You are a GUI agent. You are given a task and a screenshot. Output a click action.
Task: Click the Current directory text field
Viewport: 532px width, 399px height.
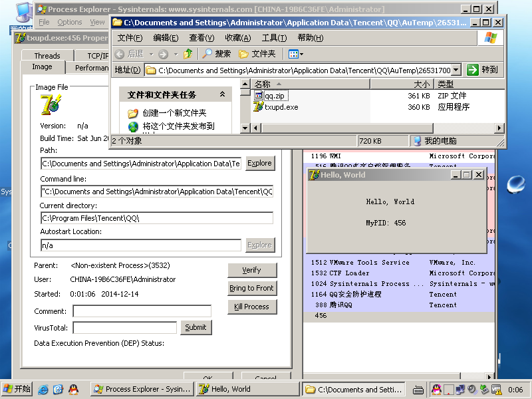click(157, 218)
